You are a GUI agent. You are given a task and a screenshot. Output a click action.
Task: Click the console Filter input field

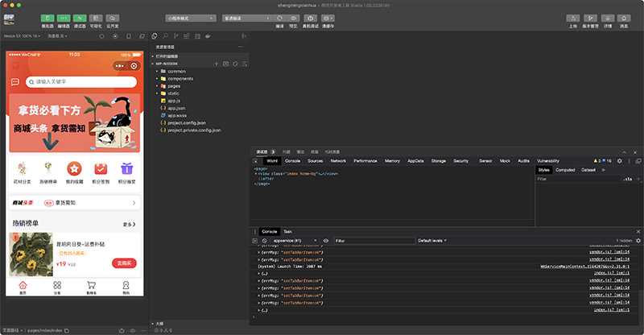(x=374, y=241)
